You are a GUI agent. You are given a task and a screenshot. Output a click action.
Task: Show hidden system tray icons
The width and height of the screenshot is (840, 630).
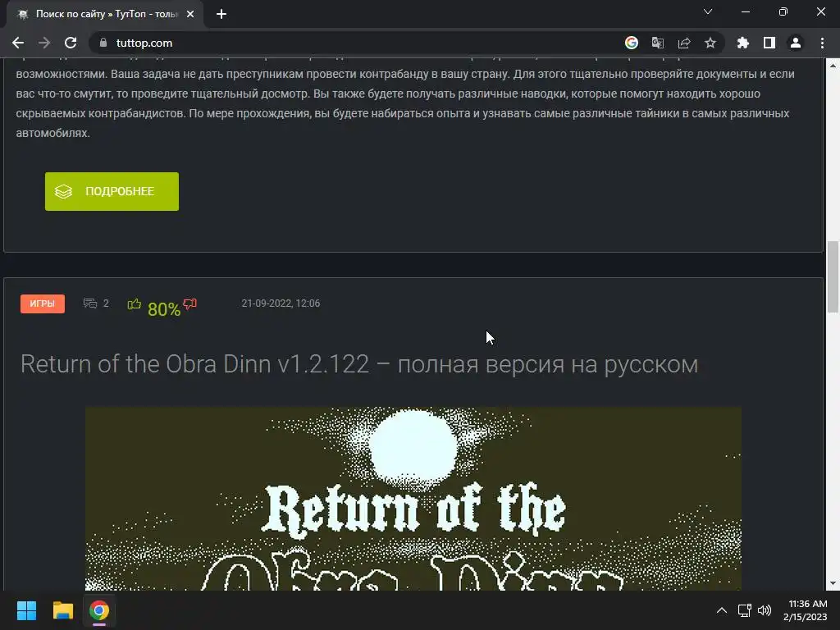(x=722, y=610)
